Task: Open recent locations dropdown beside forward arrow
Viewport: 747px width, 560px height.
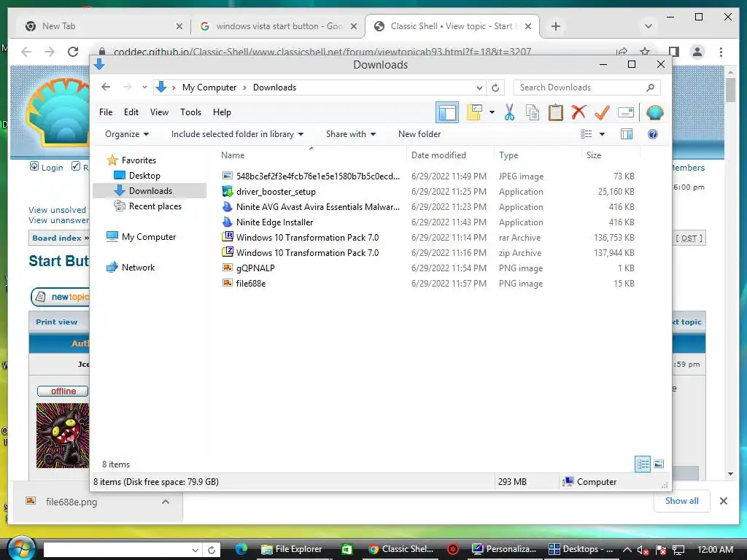Action: coord(144,87)
